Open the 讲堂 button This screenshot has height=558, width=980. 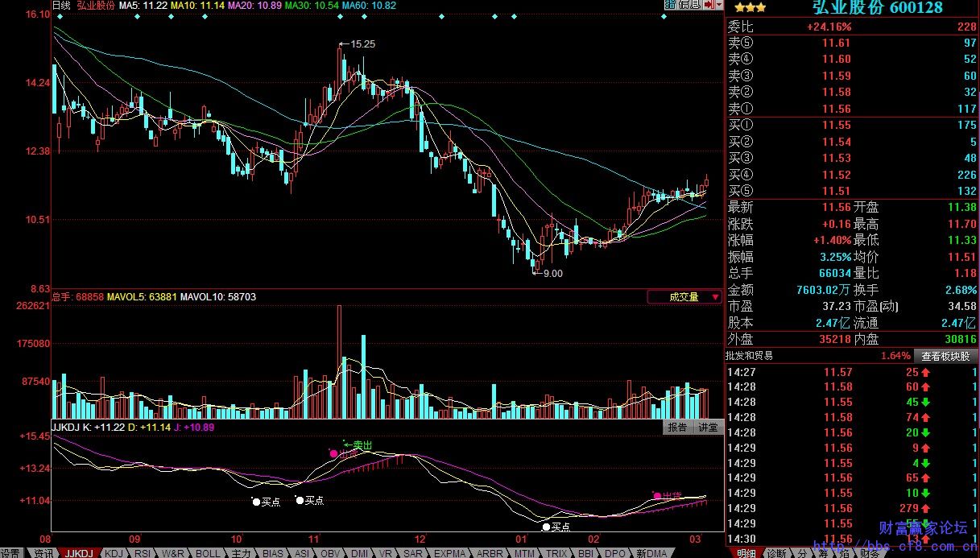[x=708, y=427]
